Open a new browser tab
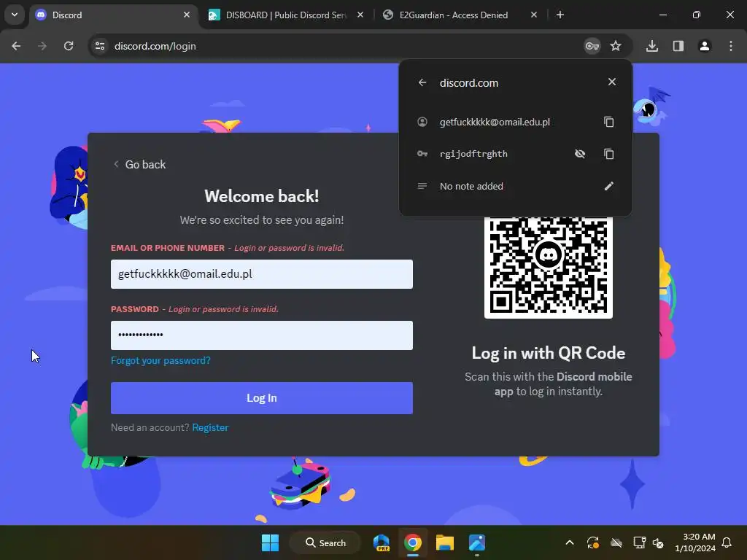This screenshot has height=560, width=747. pyautogui.click(x=560, y=15)
